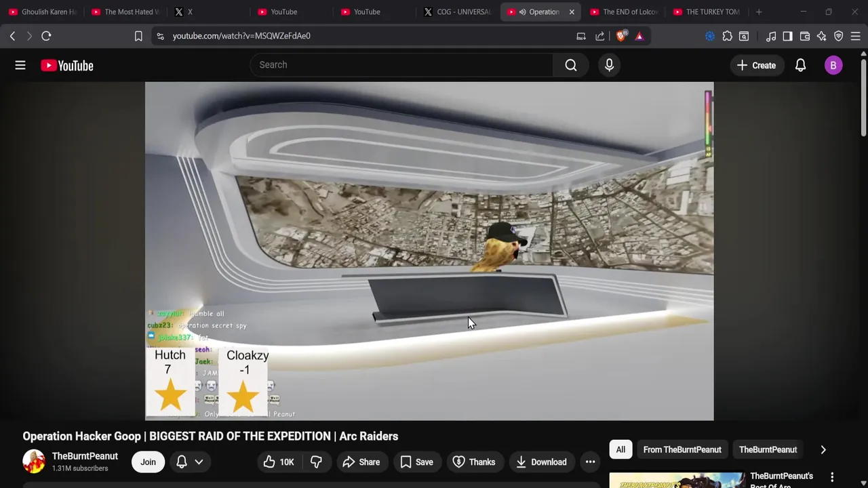
Task: Share this page via address bar icon
Action: tap(600, 36)
